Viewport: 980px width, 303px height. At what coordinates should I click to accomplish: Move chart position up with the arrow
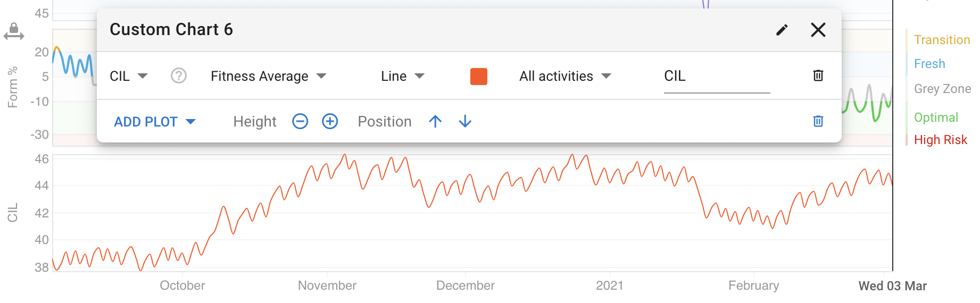coord(435,121)
